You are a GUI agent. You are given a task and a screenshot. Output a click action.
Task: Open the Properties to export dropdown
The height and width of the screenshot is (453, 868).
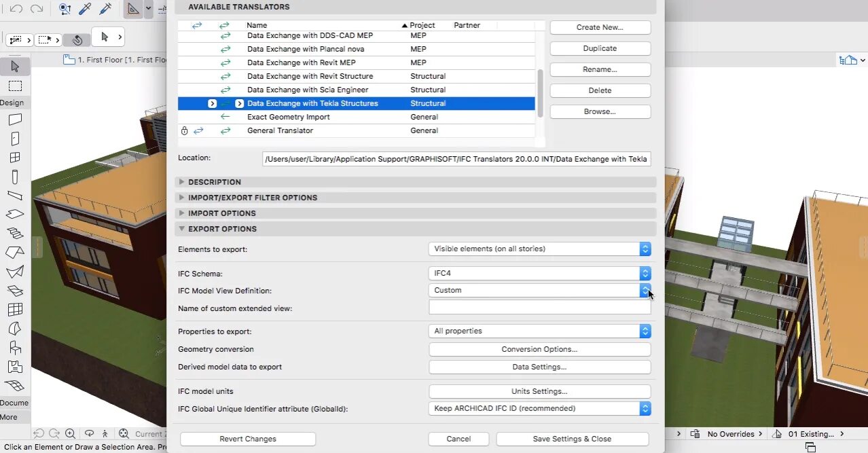tap(540, 331)
